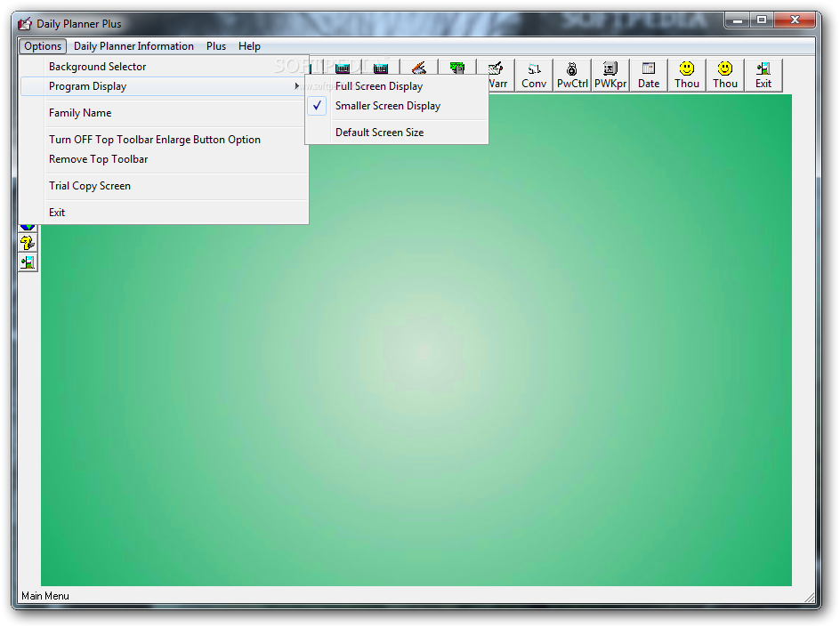Select Full Screen Display
The image size is (840, 628).
point(397,86)
